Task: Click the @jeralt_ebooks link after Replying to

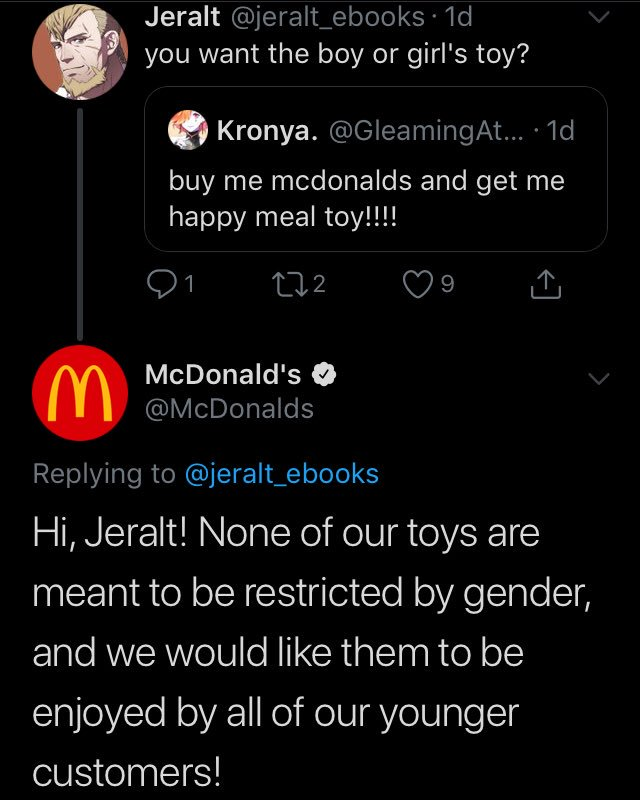Action: pyautogui.click(x=282, y=474)
